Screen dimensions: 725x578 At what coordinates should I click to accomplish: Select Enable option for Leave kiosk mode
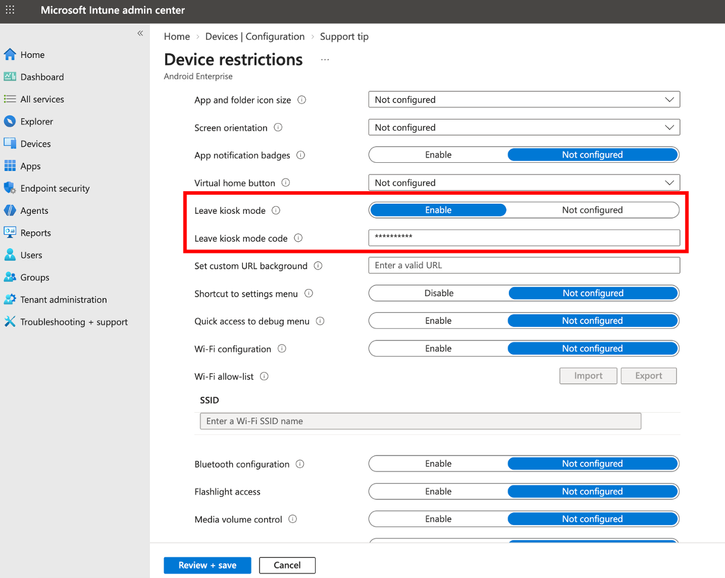tap(438, 210)
